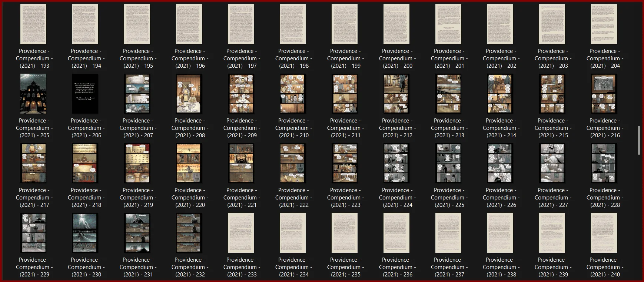Select label 'Providence - Compendium (2021) - 237'
Screen dimensions: 644x282
tap(449, 267)
